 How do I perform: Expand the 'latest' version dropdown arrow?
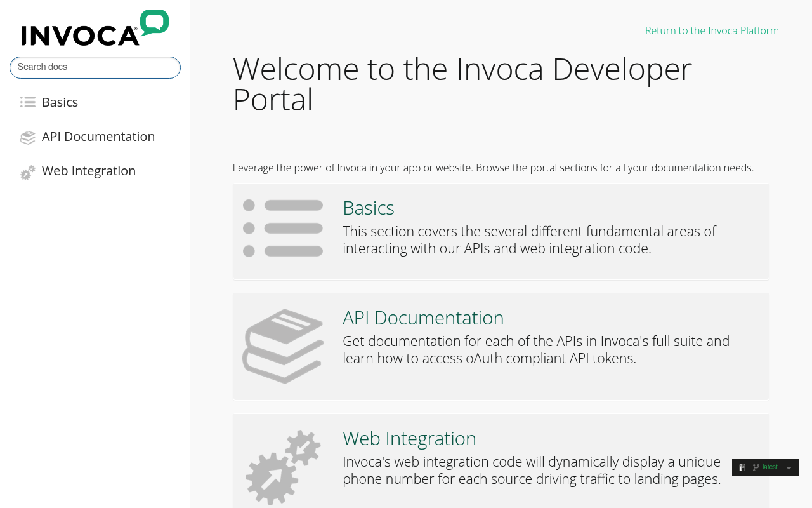coord(789,468)
